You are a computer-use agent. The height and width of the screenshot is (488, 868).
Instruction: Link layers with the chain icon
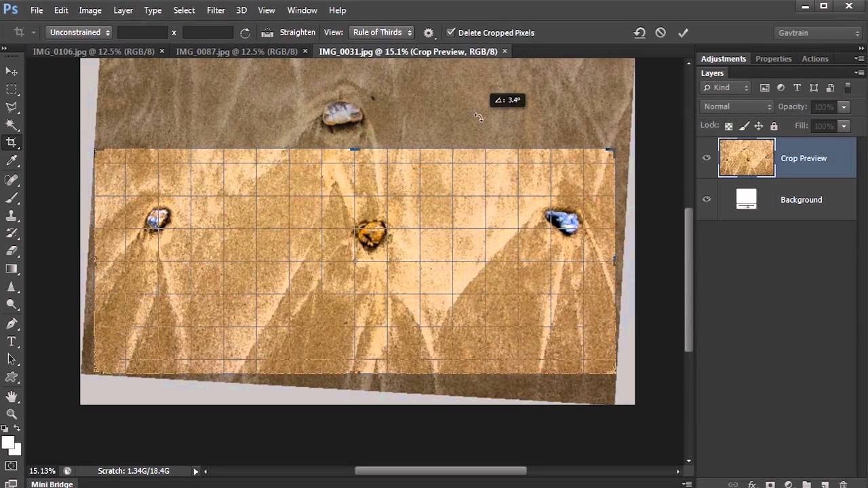pos(733,484)
